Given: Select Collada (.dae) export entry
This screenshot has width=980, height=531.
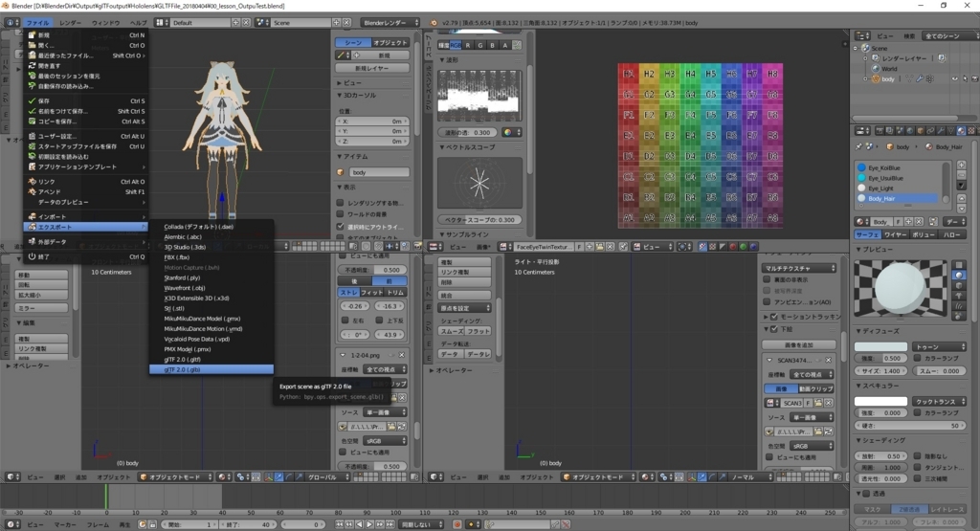Looking at the screenshot, I should coord(212,226).
